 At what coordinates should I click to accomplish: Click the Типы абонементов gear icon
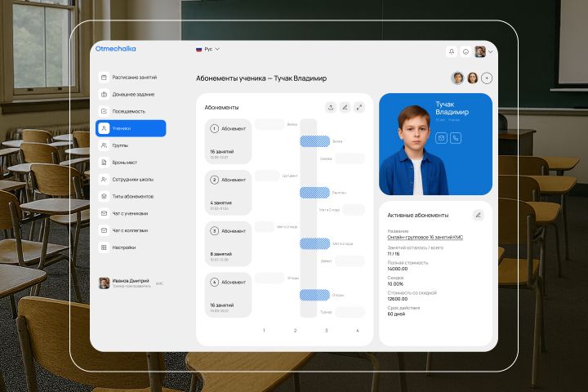(104, 196)
